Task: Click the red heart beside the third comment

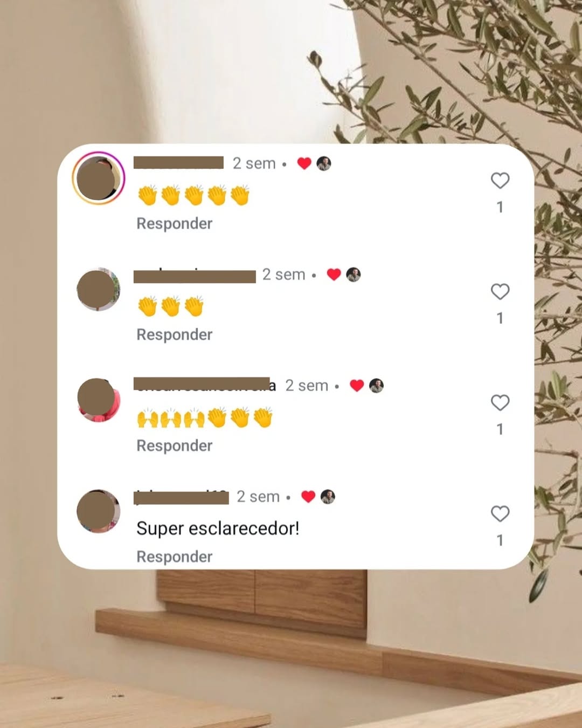Action: click(357, 386)
